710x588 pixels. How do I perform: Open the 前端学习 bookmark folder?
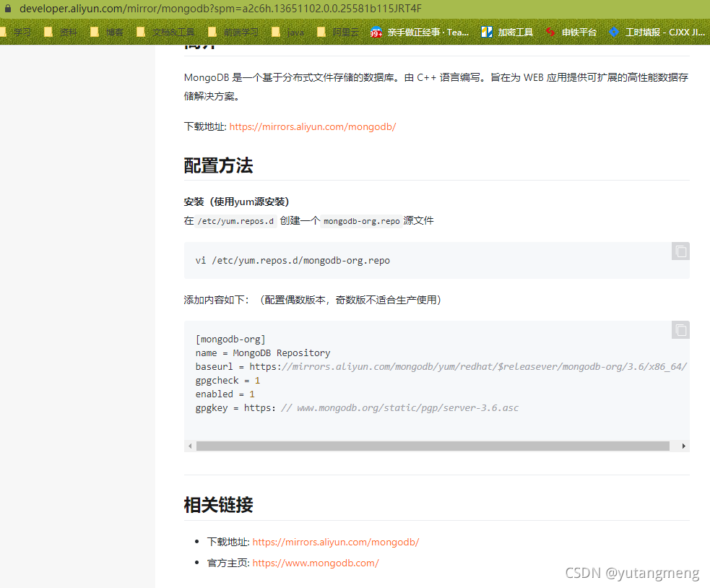233,33
